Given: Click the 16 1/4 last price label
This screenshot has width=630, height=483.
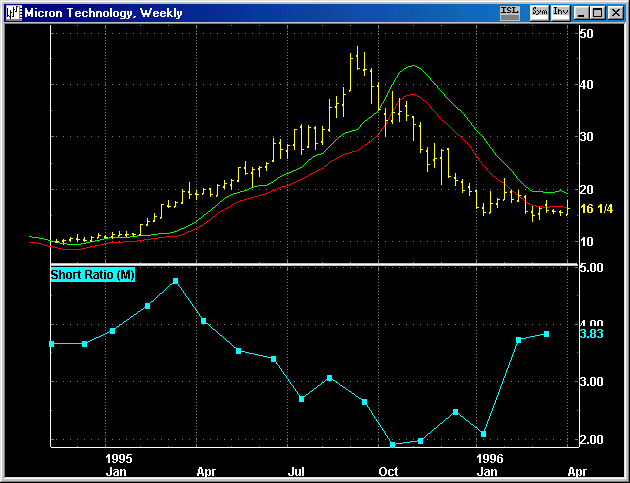Looking at the screenshot, I should coord(597,209).
